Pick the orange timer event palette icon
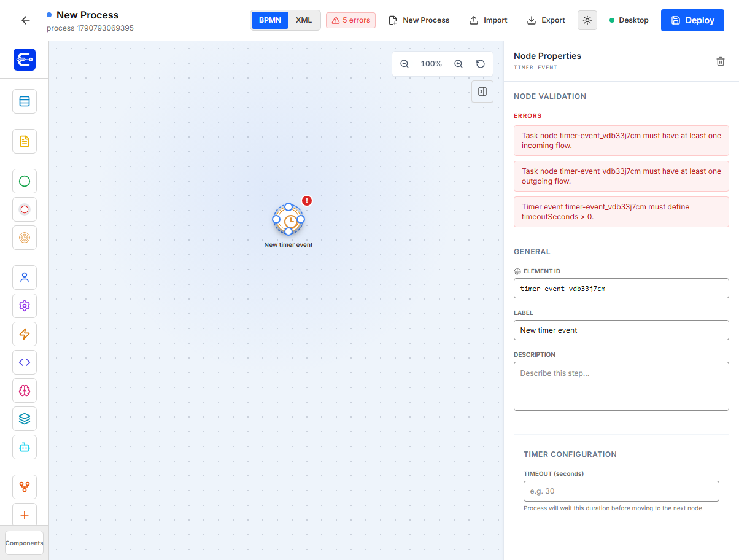739x560 pixels. click(25, 238)
